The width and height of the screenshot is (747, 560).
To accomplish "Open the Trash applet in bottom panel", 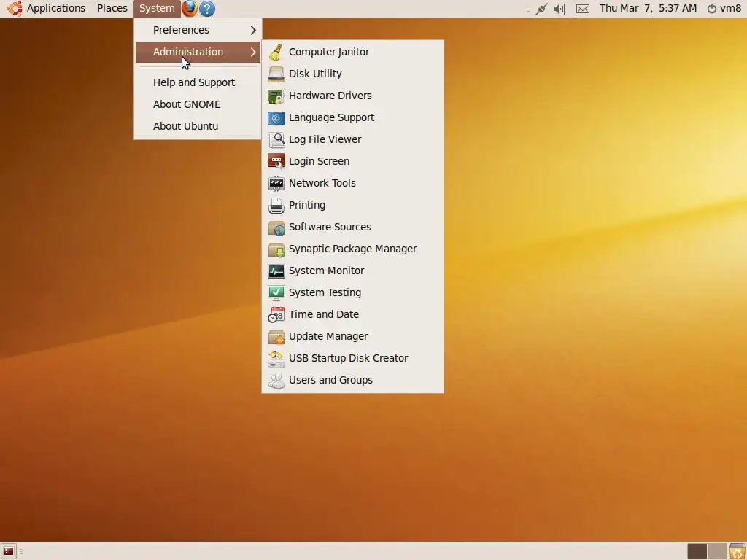I will 737,551.
